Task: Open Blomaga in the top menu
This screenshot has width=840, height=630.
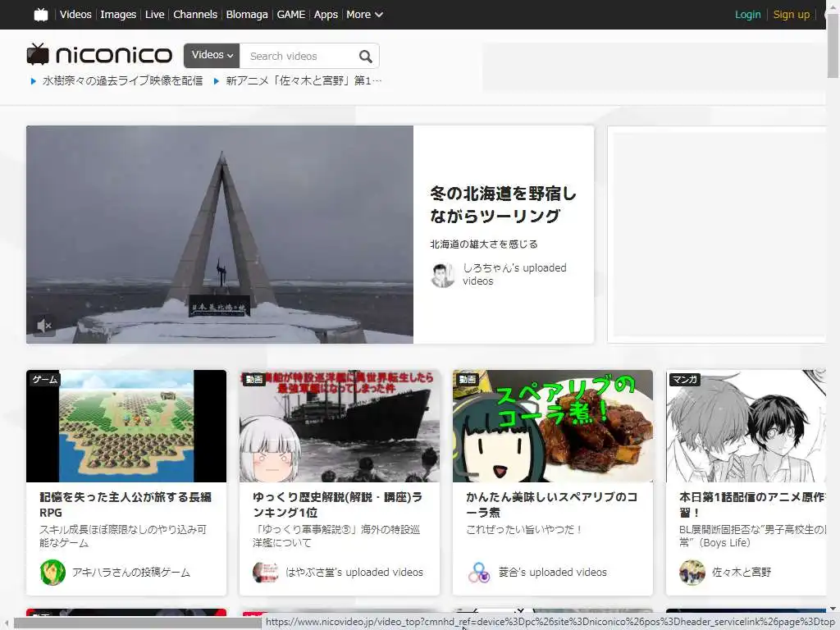Action: point(247,15)
